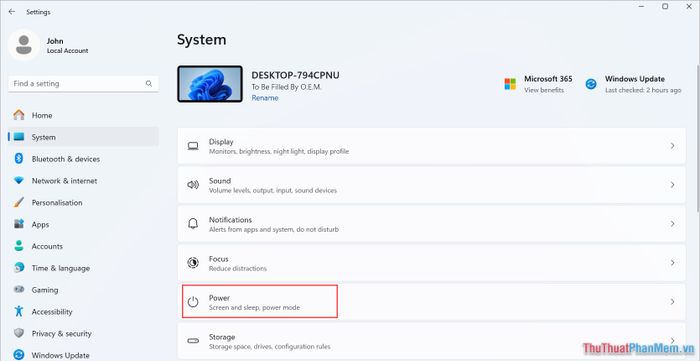This screenshot has width=700, height=361.
Task: Click the Home house icon in sidebar
Action: (x=19, y=115)
